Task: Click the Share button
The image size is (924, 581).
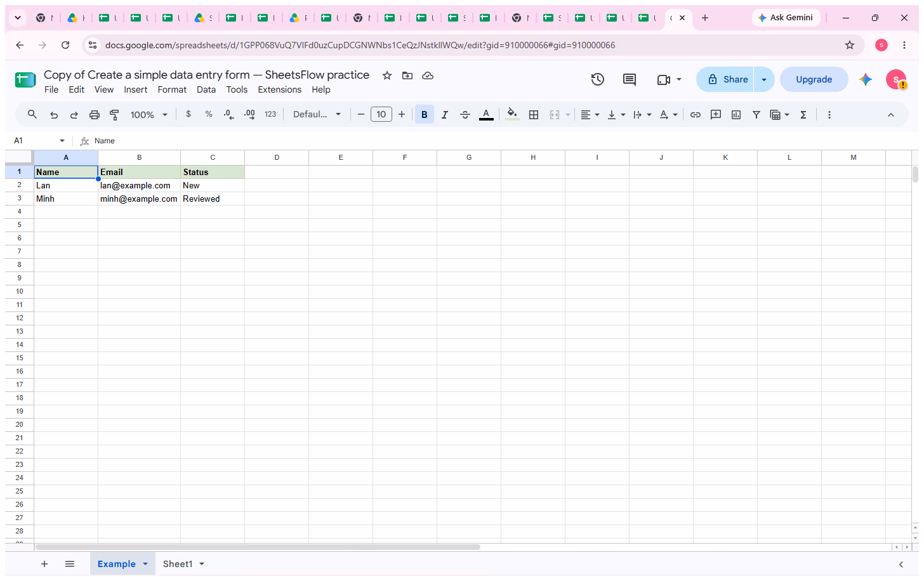Action: tap(725, 79)
